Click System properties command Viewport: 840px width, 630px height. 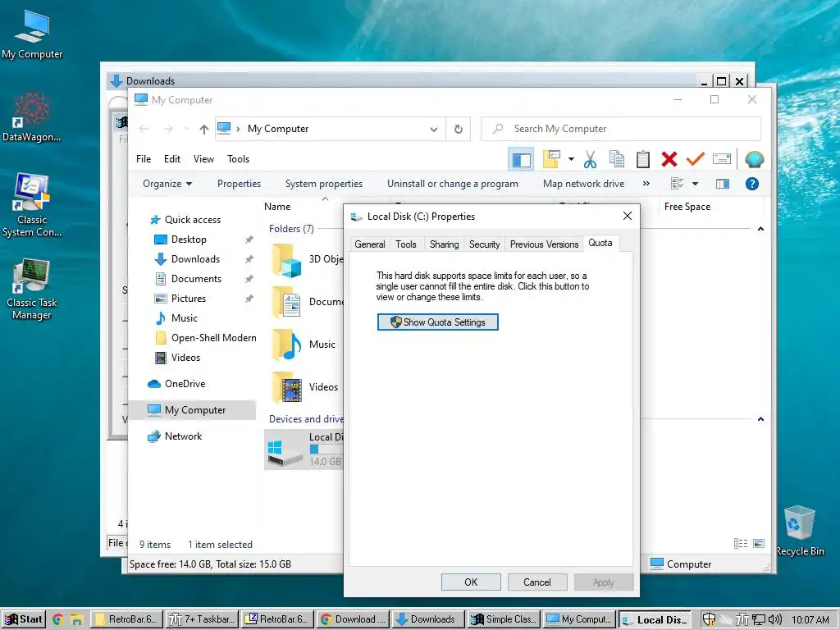click(323, 184)
